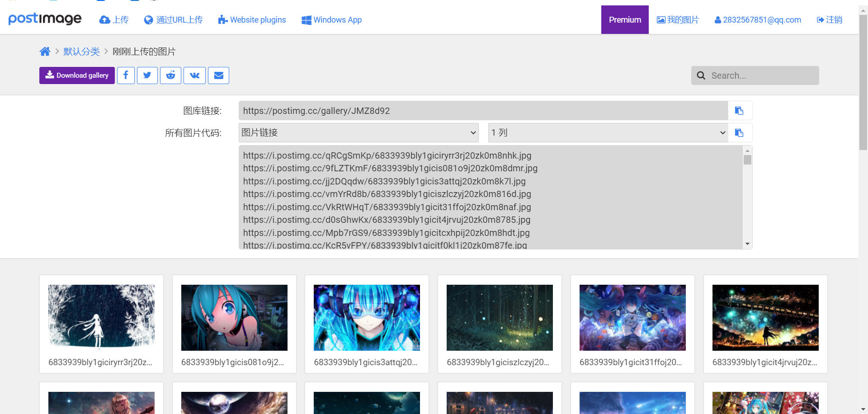
Task: Open the blue-haired girl with headphones thumbnail
Action: [x=367, y=318]
